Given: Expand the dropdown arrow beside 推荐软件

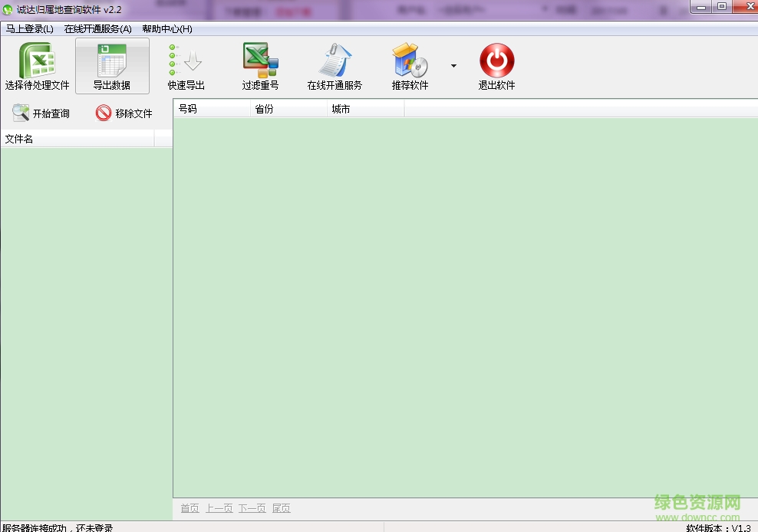Looking at the screenshot, I should pos(453,66).
